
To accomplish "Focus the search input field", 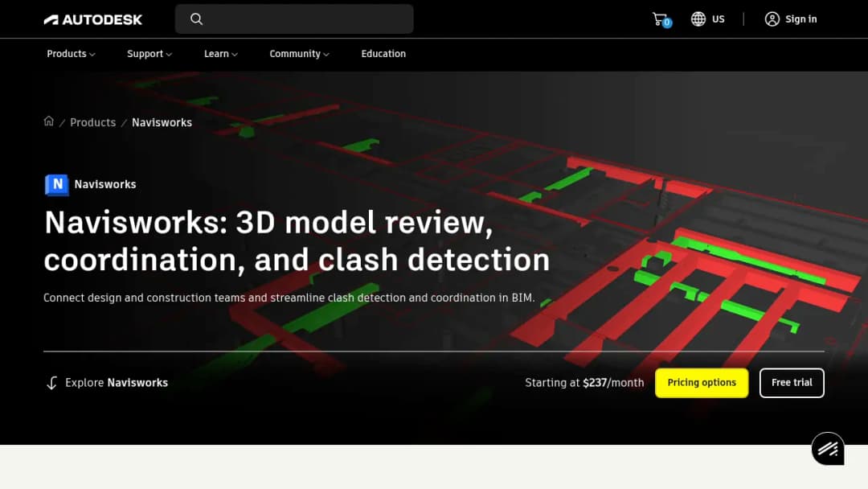I will pos(294,18).
